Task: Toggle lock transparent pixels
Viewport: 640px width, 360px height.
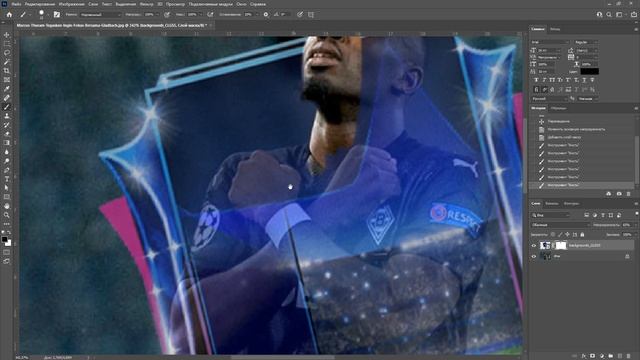Action: tap(553, 235)
